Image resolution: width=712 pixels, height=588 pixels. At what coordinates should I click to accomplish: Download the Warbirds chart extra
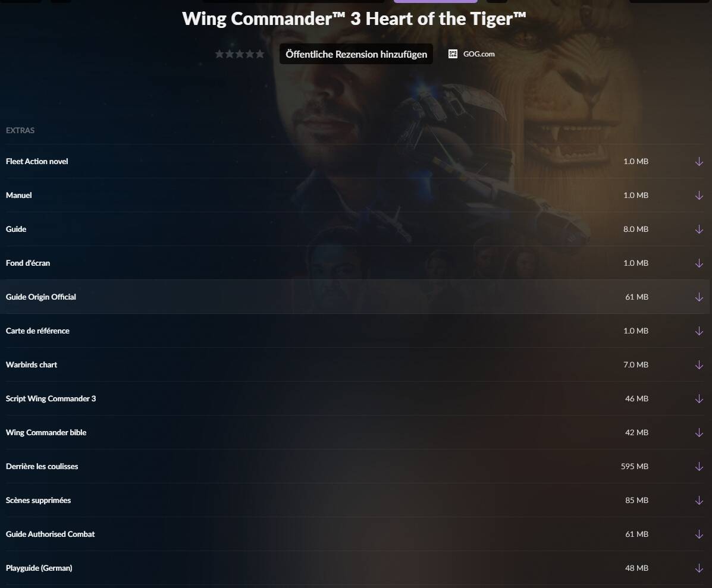[699, 365]
